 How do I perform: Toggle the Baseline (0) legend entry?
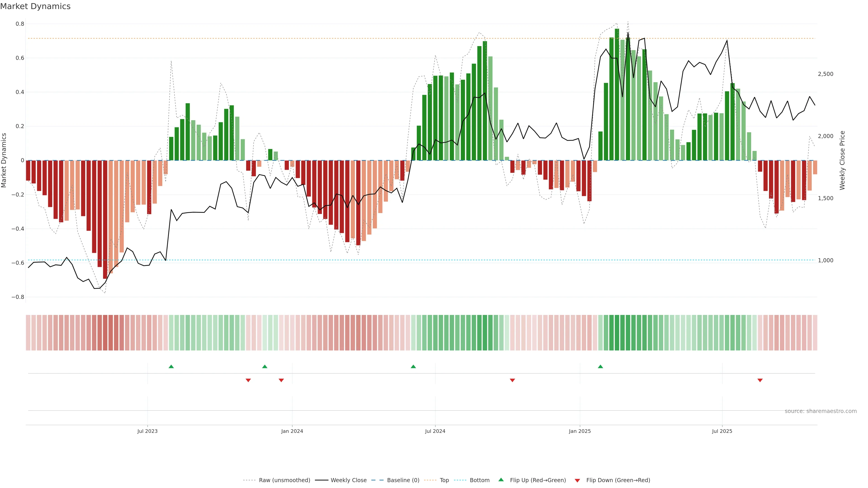click(403, 480)
